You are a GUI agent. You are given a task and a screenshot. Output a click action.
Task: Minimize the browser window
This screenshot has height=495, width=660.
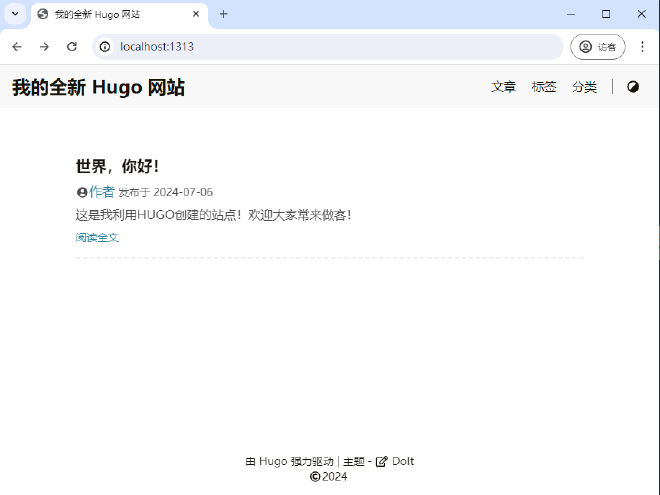pyautogui.click(x=571, y=14)
